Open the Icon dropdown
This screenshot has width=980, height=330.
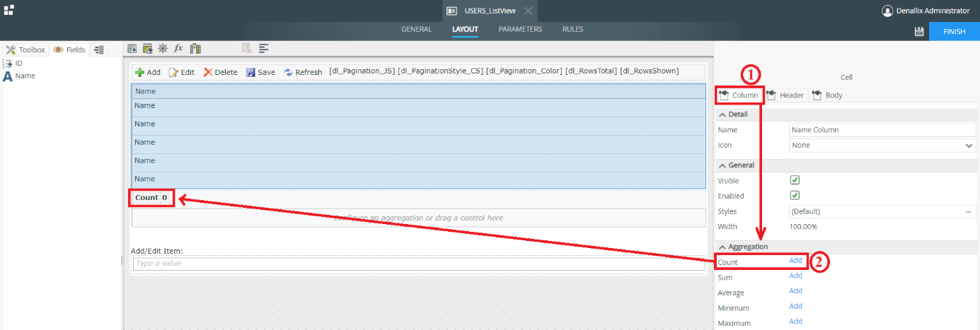point(882,146)
